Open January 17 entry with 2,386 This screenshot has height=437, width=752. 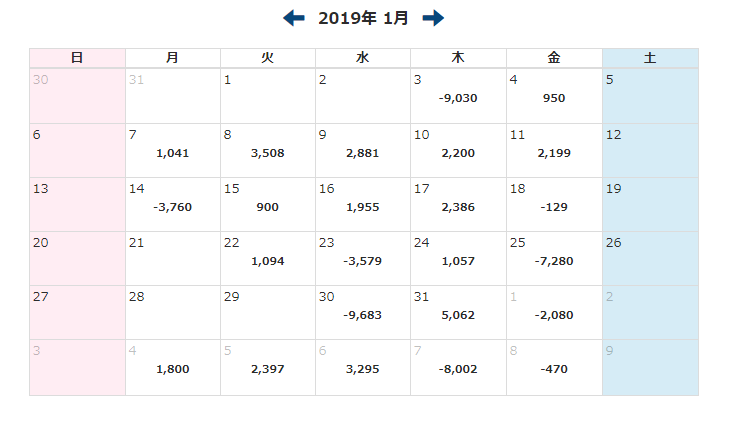pos(458,205)
